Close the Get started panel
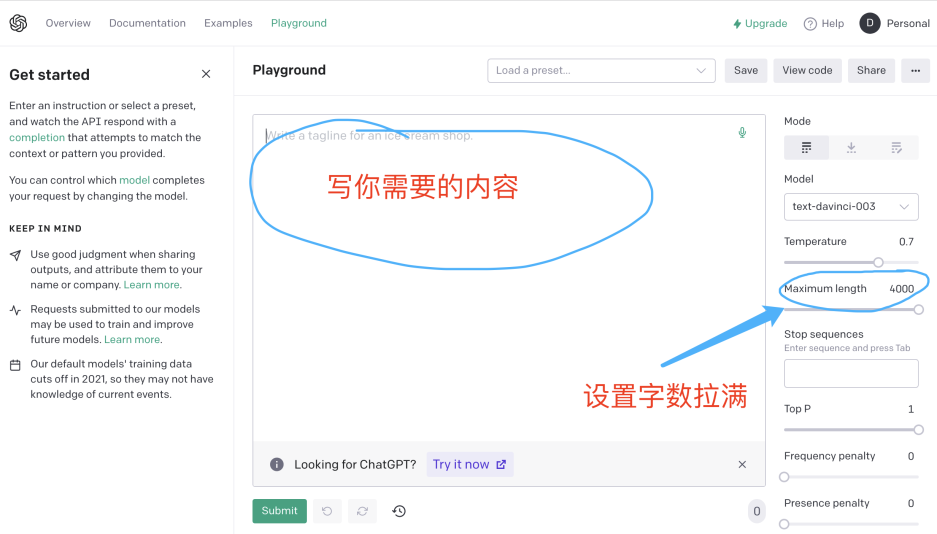The height and width of the screenshot is (534, 937). (x=206, y=74)
